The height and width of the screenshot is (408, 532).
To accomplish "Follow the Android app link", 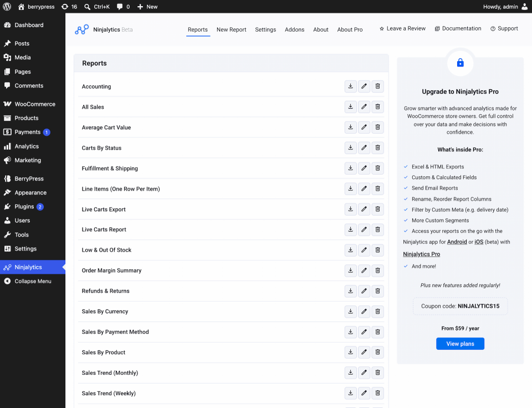I will pos(457,242).
